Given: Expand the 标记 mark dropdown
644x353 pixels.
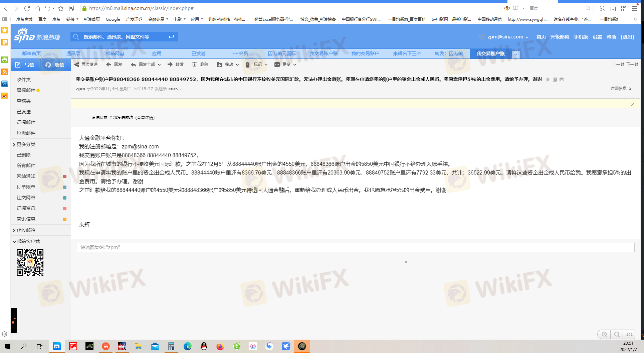Looking at the screenshot, I should [266, 65].
